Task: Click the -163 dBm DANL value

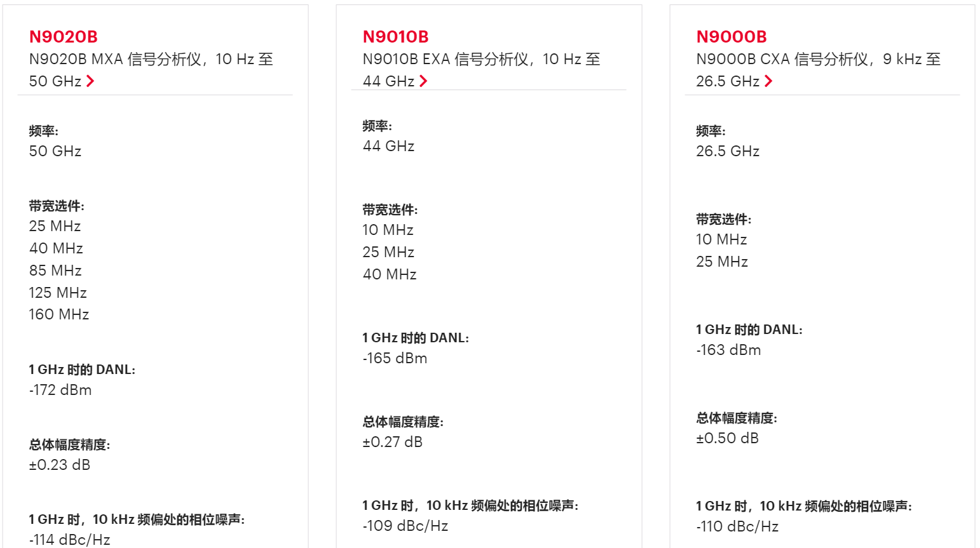Action: click(x=728, y=350)
